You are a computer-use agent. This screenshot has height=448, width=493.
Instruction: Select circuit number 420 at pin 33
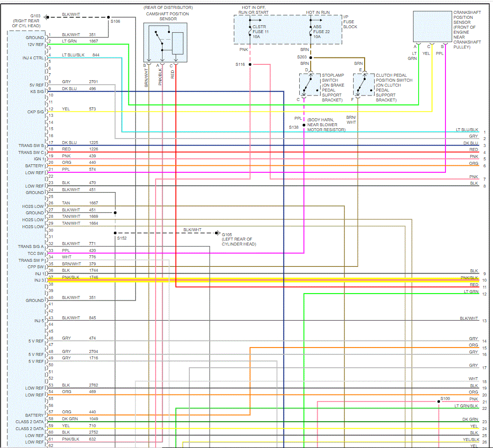coord(92,250)
